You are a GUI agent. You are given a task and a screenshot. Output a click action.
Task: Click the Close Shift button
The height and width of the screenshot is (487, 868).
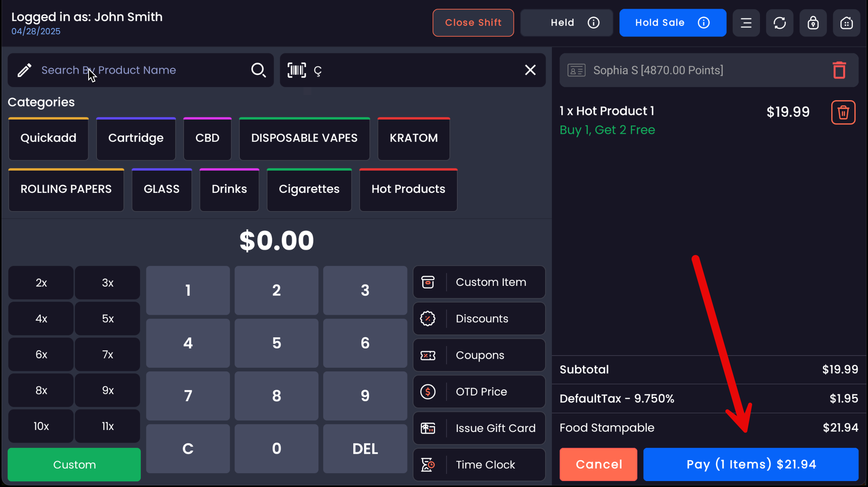(x=473, y=23)
